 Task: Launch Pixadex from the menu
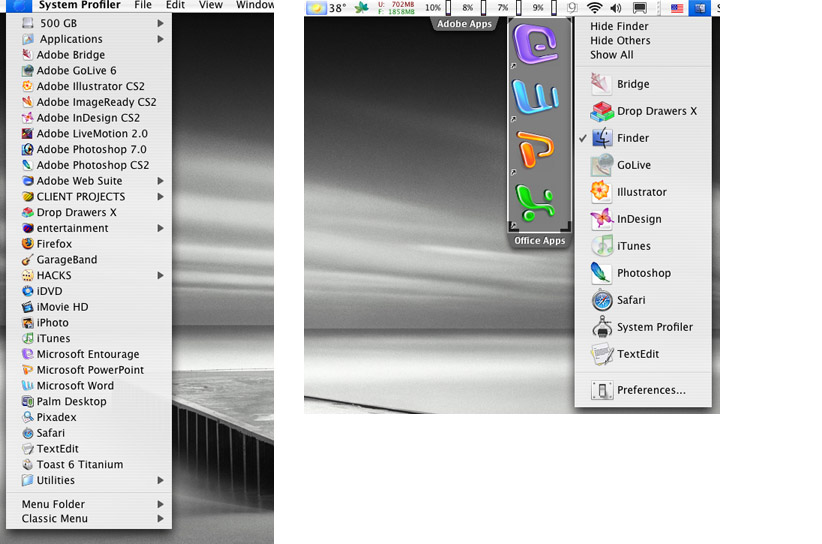pos(89,417)
